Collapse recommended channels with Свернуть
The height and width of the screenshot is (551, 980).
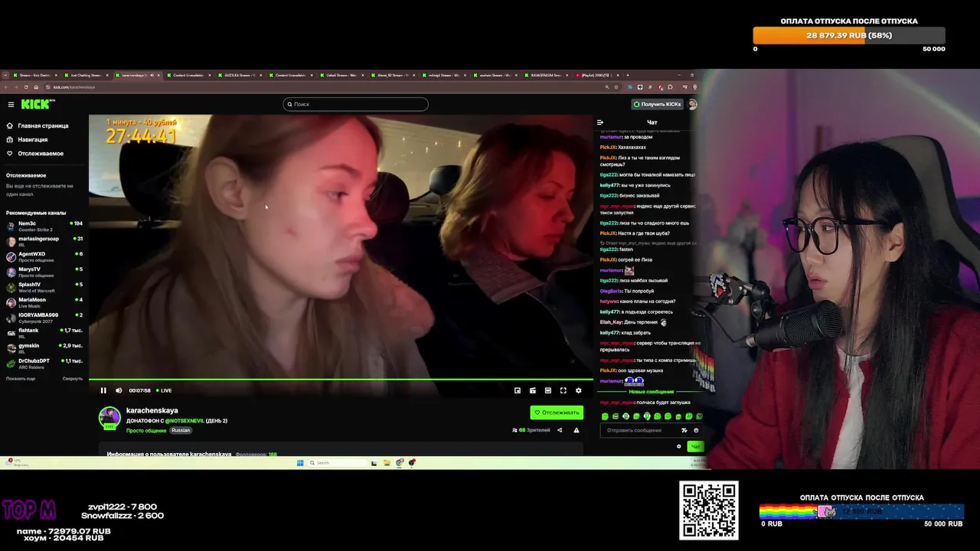(x=73, y=379)
